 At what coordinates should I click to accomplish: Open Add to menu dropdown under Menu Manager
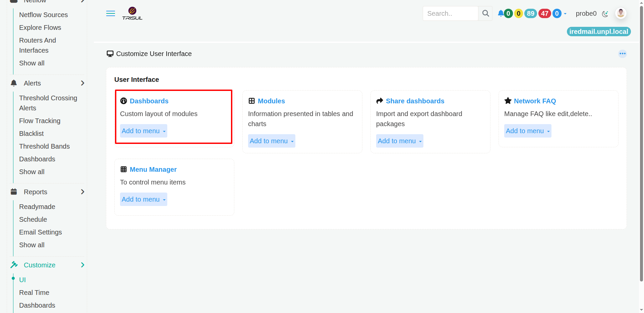point(143,199)
